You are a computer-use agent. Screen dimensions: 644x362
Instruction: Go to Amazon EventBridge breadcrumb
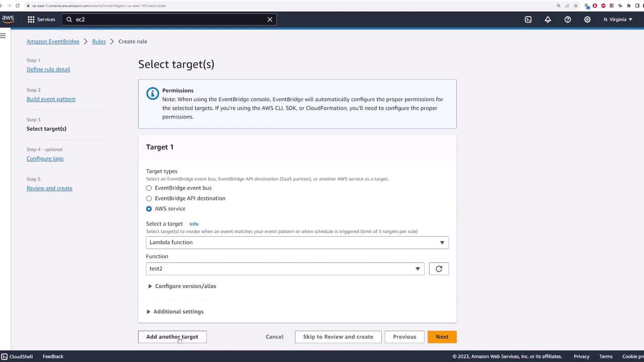point(53,41)
